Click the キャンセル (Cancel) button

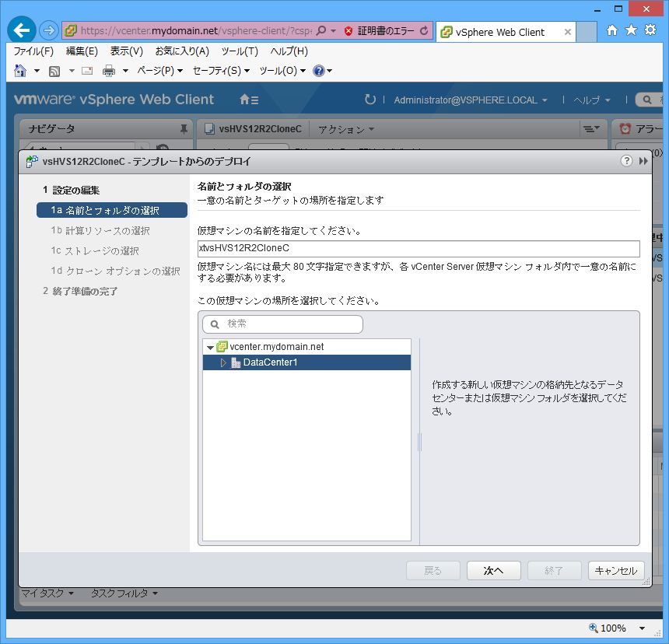(616, 571)
